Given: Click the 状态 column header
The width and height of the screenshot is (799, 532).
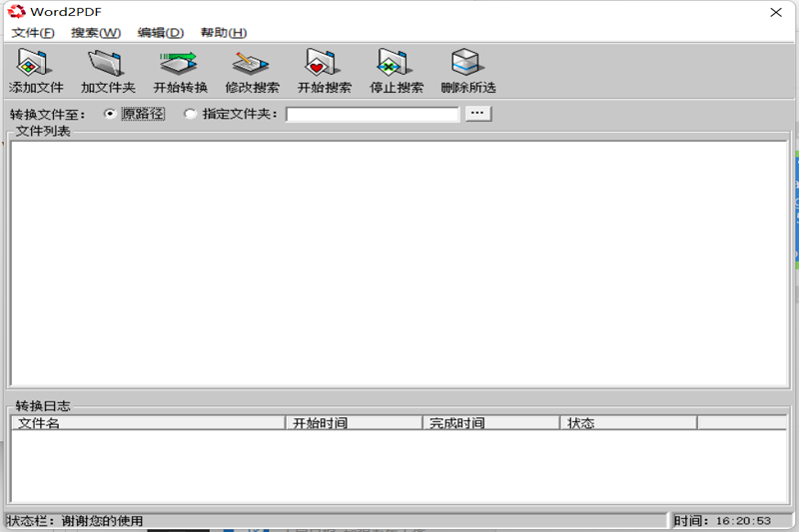Looking at the screenshot, I should click(x=629, y=423).
